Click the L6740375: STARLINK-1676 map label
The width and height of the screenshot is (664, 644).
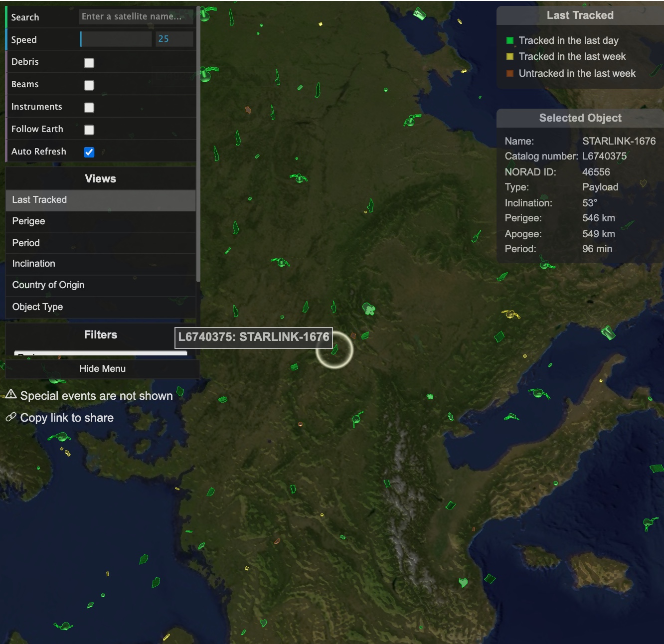click(x=254, y=337)
